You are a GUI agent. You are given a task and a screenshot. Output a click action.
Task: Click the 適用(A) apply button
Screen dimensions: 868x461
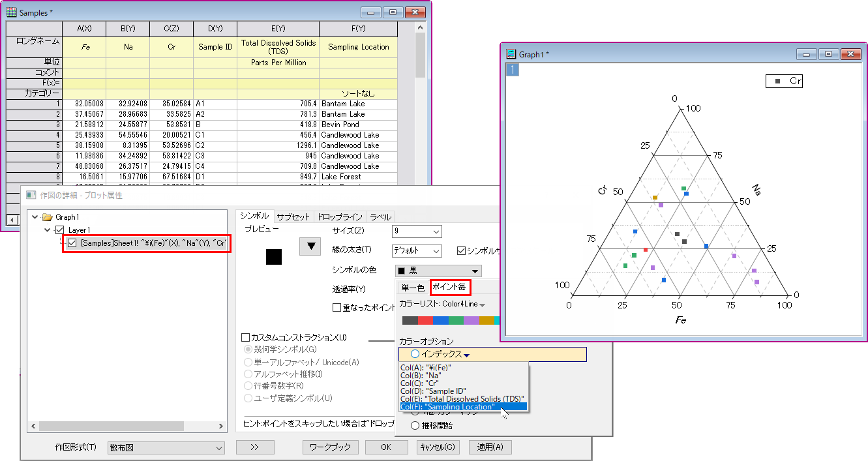coord(490,447)
